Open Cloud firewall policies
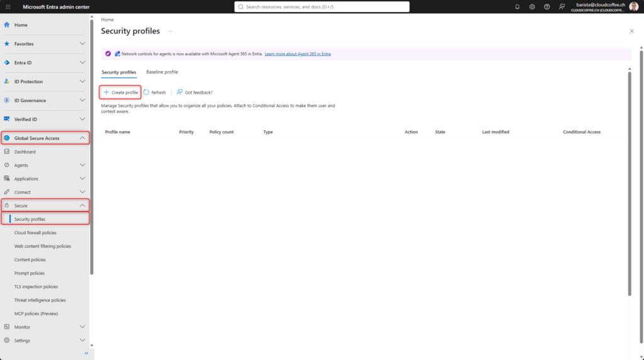This screenshot has width=644, height=360. click(35, 233)
